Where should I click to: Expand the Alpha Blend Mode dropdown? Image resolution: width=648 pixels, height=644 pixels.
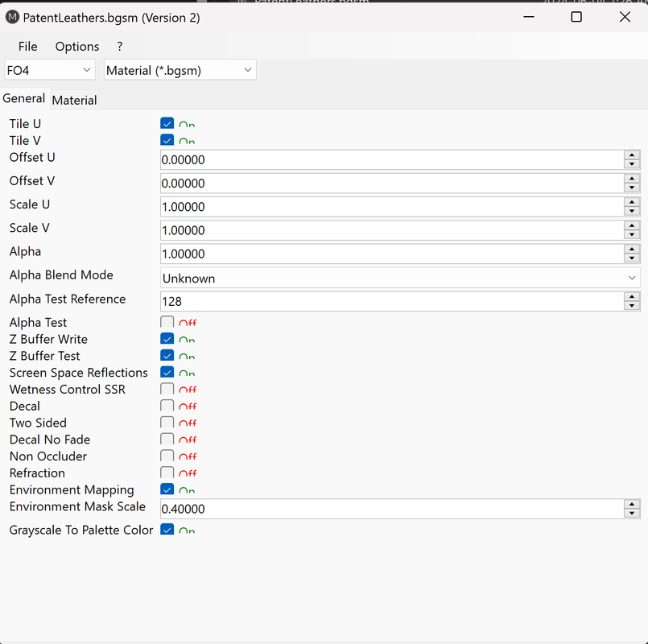click(400, 278)
